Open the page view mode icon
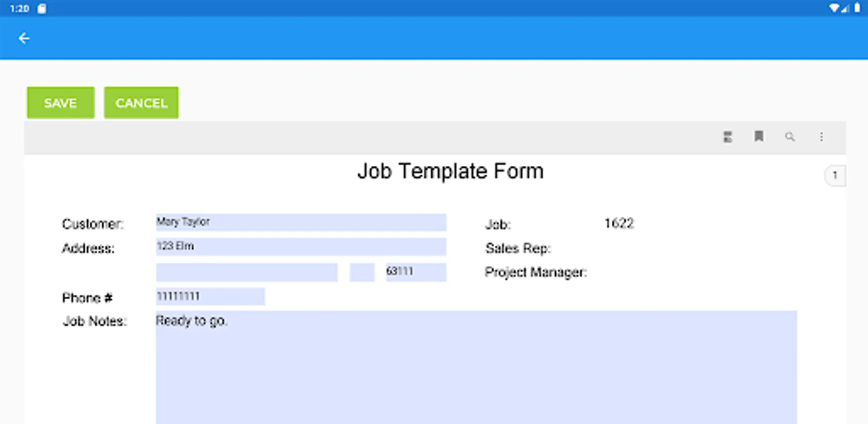The height and width of the screenshot is (424, 868). tap(728, 137)
